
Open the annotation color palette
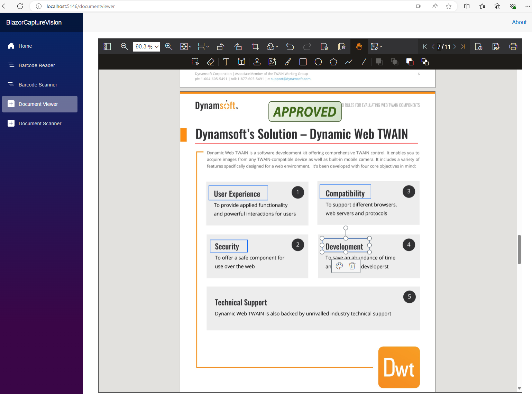click(x=339, y=266)
